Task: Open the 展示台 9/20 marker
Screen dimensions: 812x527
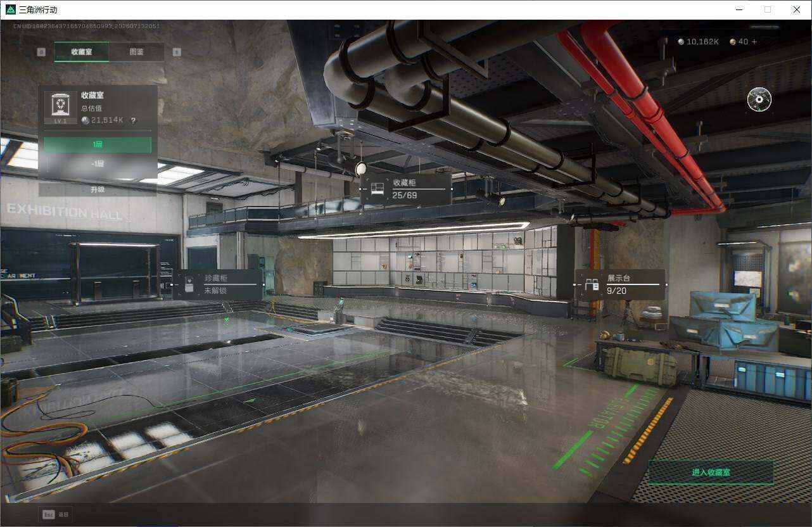Action: [621, 284]
